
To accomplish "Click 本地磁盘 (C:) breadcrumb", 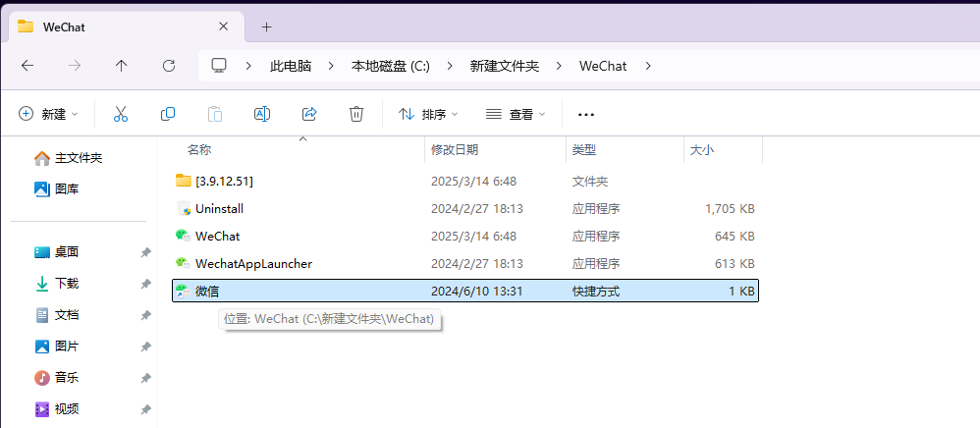I will 391,66.
